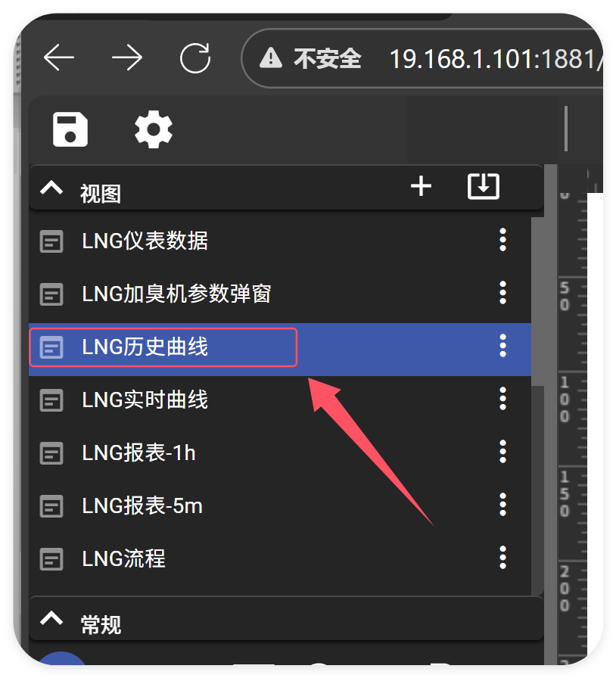The height and width of the screenshot is (678, 616).
Task: Click the views list vertical scrollbar
Action: point(537,301)
